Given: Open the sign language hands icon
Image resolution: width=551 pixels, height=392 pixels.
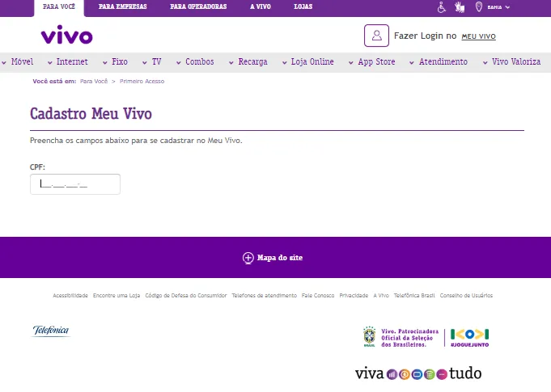Looking at the screenshot, I should (x=460, y=7).
